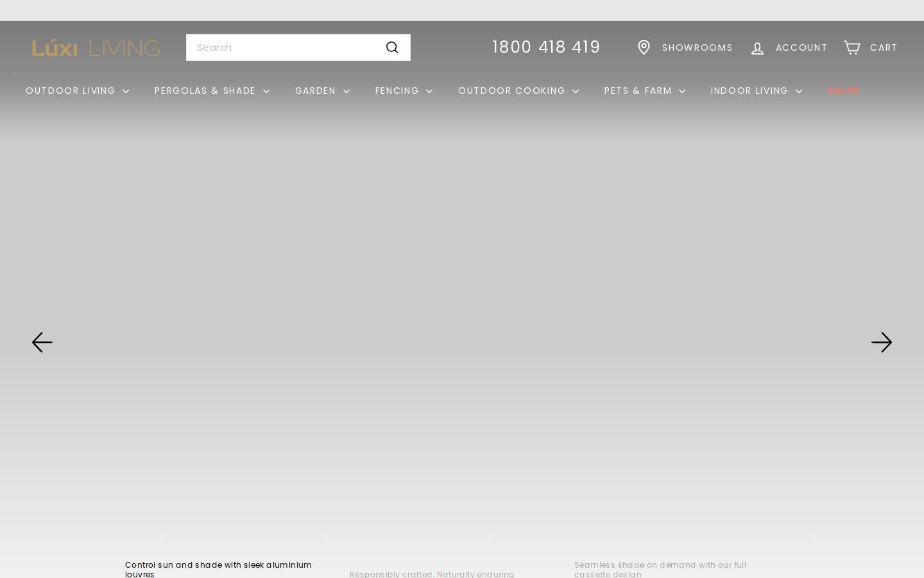Open the Pets & Farm menu
Image resolution: width=924 pixels, height=578 pixels.
click(x=638, y=91)
